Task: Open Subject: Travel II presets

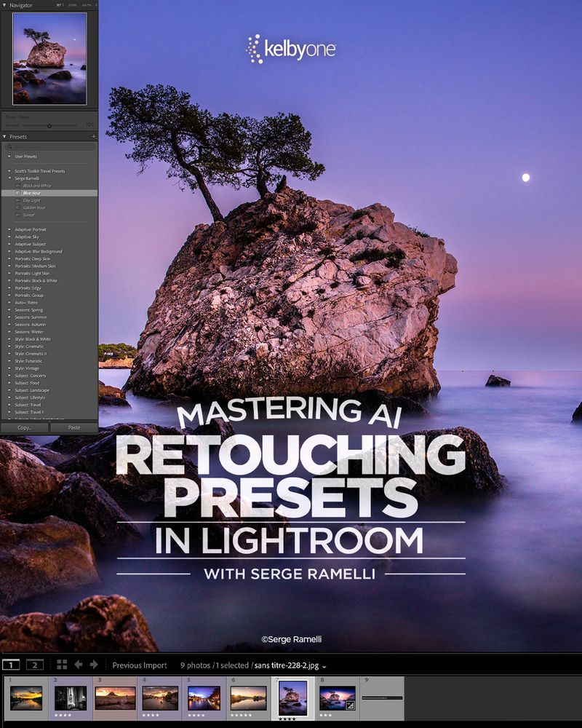Action: tap(29, 412)
